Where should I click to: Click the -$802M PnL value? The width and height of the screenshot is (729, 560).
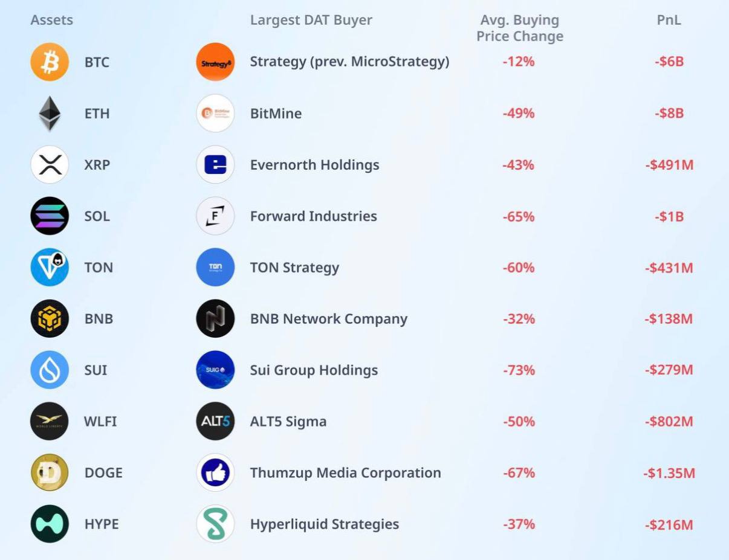[x=669, y=421]
